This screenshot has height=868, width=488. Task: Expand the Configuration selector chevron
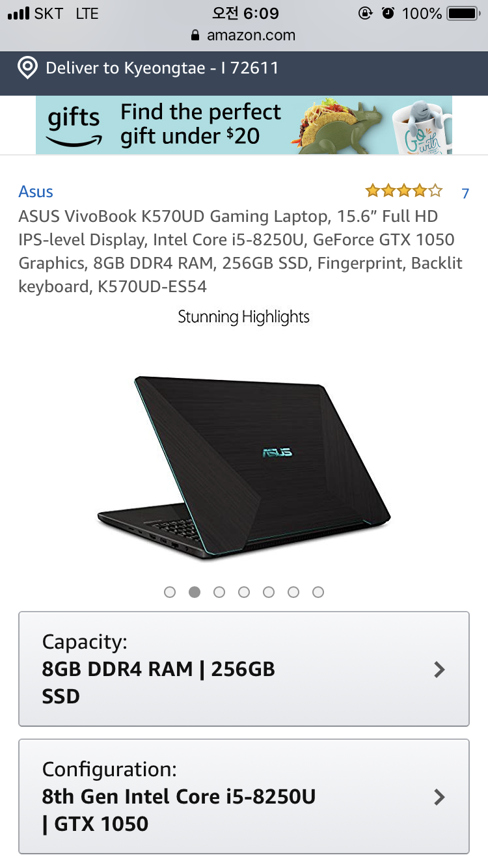pos(440,796)
